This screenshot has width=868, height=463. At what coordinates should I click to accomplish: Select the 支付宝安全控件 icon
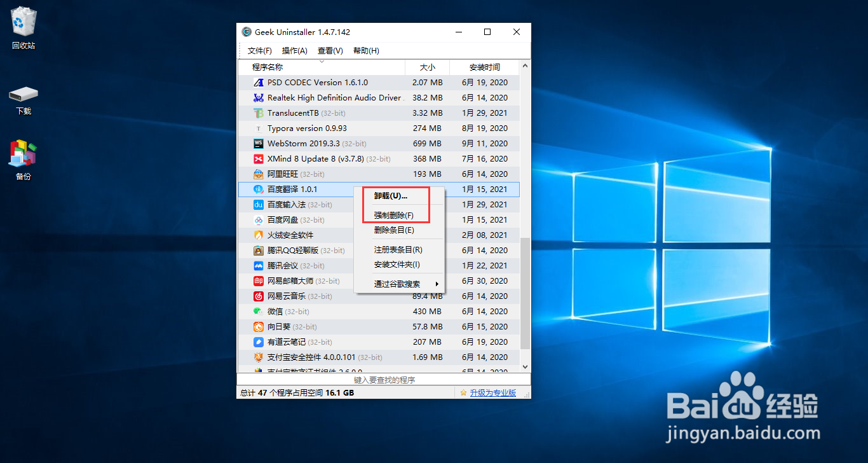tap(258, 357)
